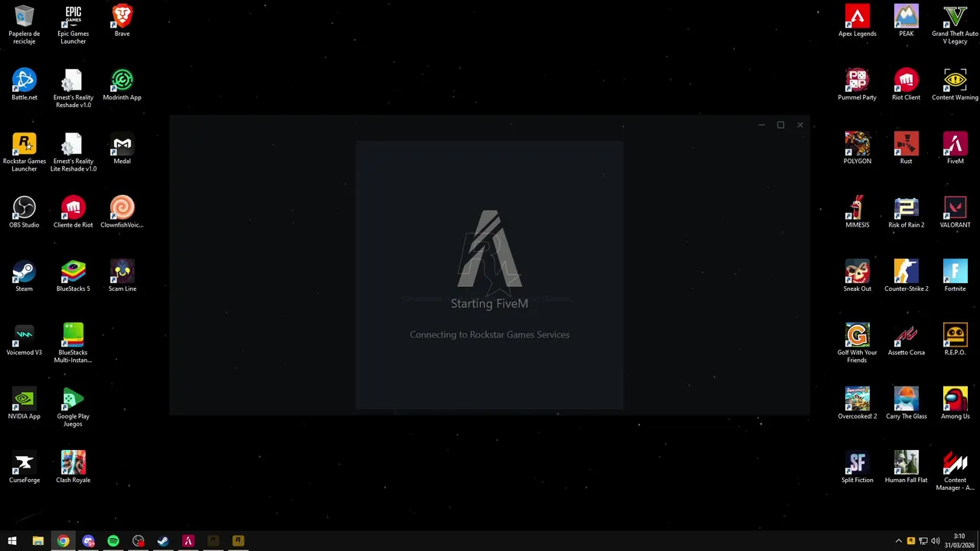The width and height of the screenshot is (980, 551).
Task: Select BlueStacks Multi-Instance desktop icon
Action: [73, 343]
